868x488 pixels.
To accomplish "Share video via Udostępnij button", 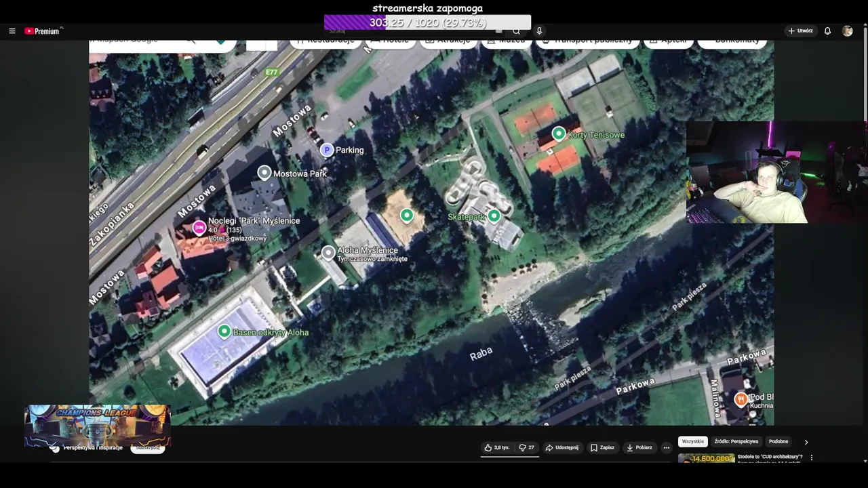I will tap(562, 447).
